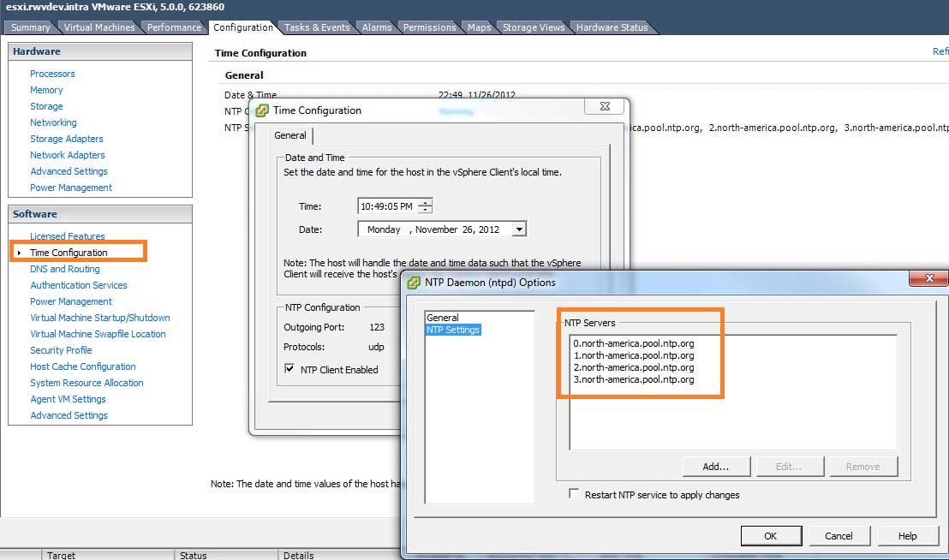The image size is (949, 560).
Task: Select General in NTP Daemon options list
Action: [443, 318]
